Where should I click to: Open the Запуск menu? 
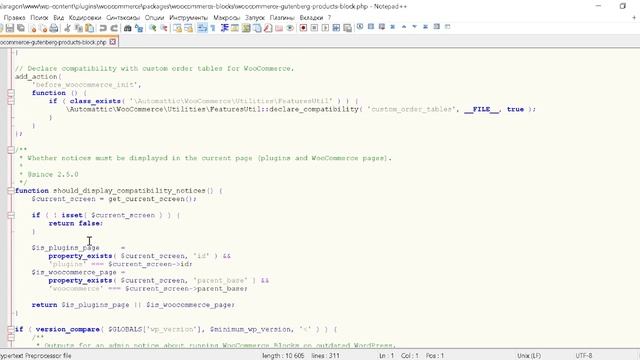(x=255, y=18)
